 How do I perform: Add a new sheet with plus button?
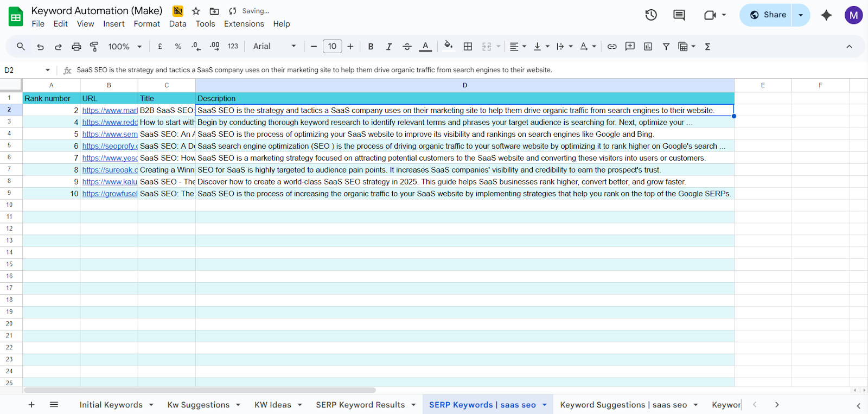point(31,405)
